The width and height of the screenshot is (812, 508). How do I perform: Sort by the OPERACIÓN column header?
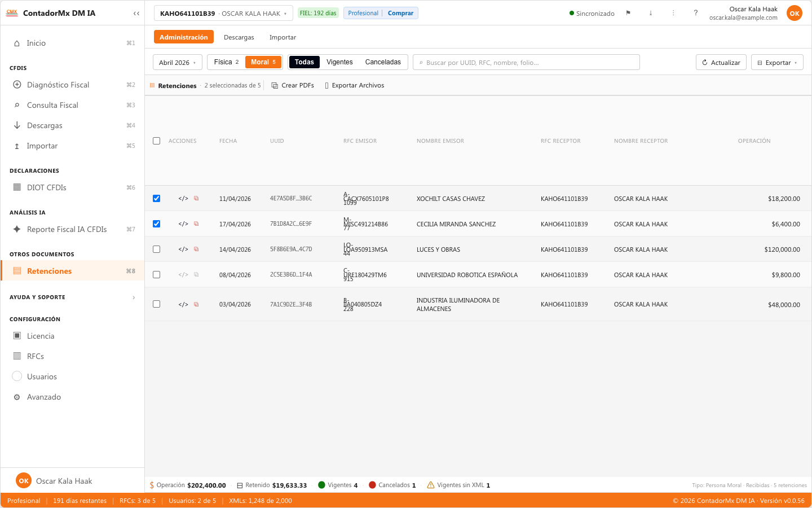point(754,141)
